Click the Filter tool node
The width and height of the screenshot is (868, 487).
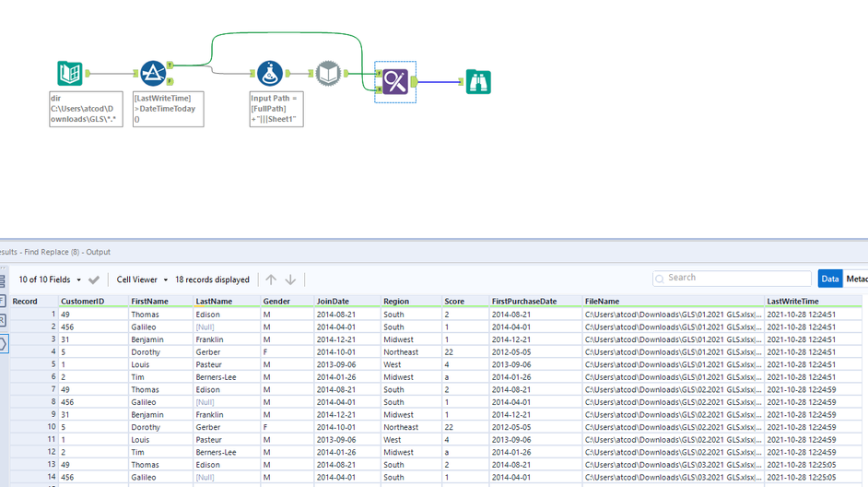coord(152,73)
